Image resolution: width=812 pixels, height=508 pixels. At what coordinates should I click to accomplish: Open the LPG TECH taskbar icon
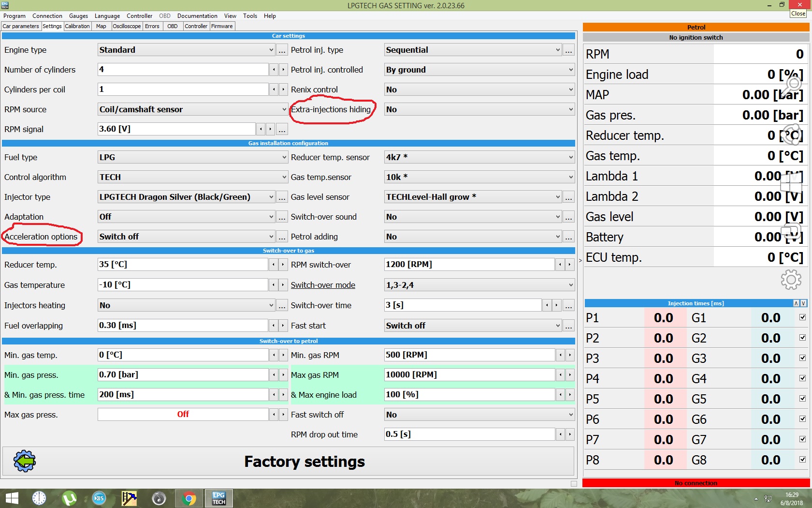[x=219, y=498]
